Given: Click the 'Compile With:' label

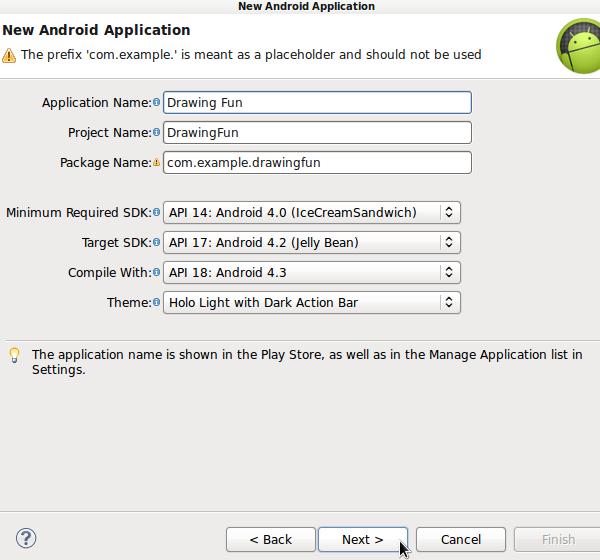Looking at the screenshot, I should [x=110, y=273].
